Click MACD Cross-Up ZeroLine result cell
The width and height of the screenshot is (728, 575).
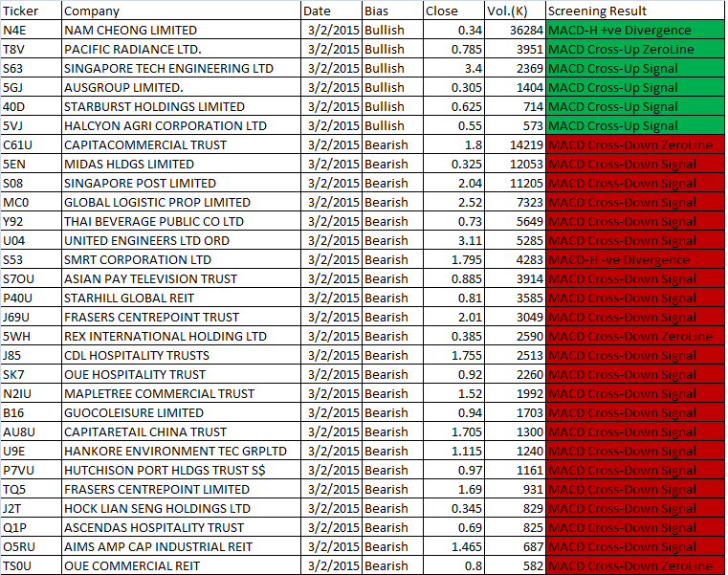click(634, 49)
